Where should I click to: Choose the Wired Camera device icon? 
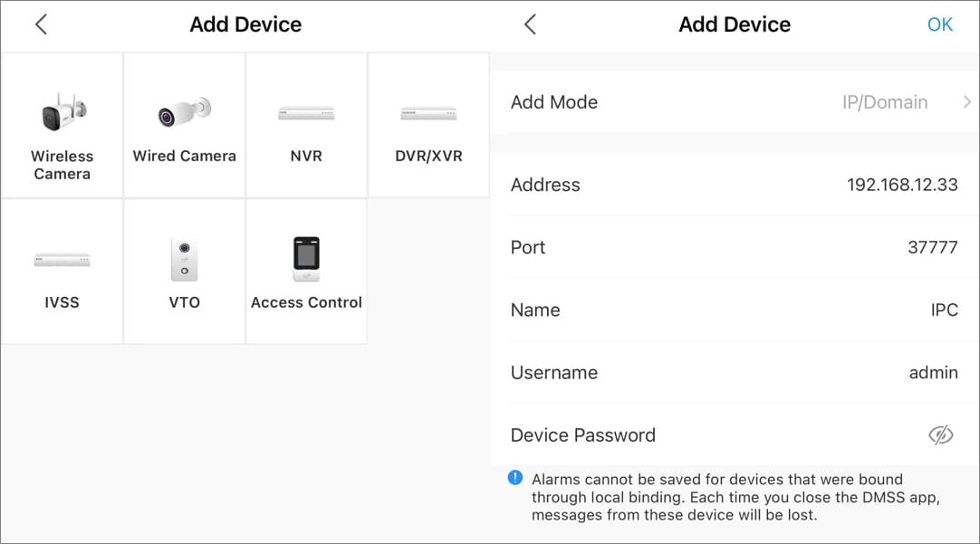[185, 112]
